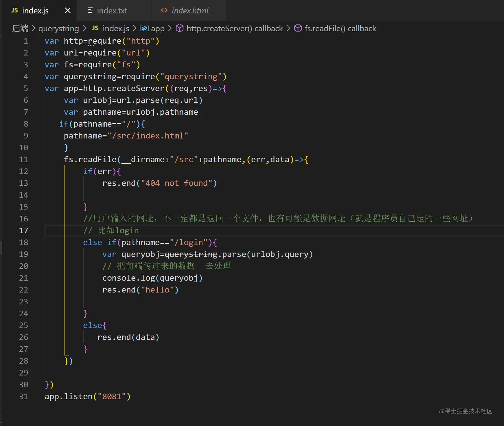
Task: Click http.createServer in the code
Action: [124, 88]
